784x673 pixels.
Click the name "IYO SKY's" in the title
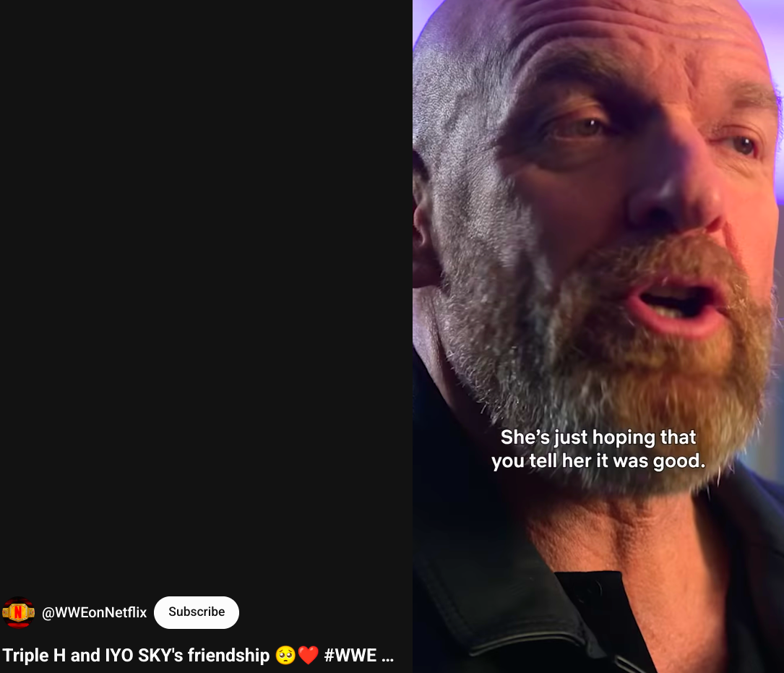[x=144, y=655]
